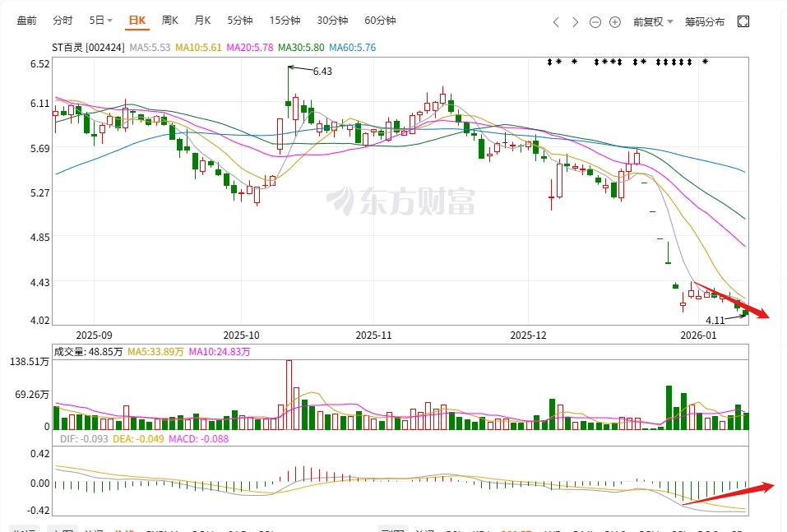Click the 6.52 price axis label

pyautogui.click(x=40, y=64)
